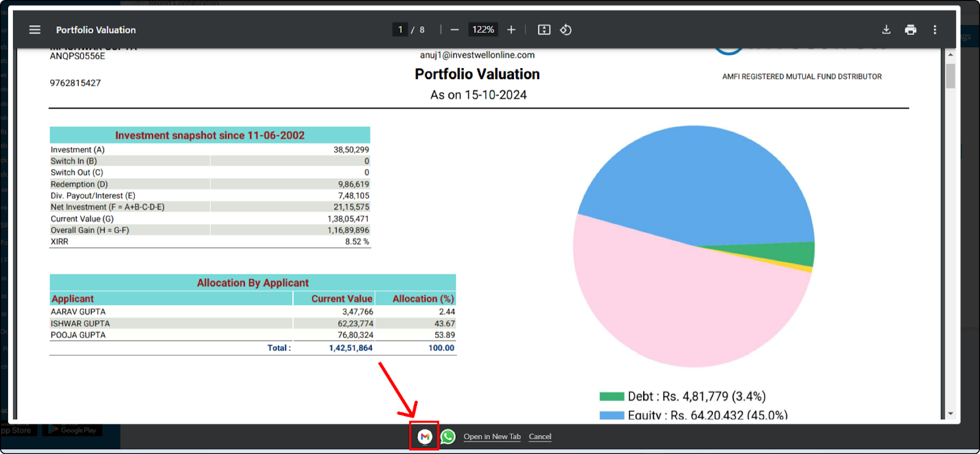Click the Open in New Tab link
980x454 pixels.
click(x=492, y=437)
